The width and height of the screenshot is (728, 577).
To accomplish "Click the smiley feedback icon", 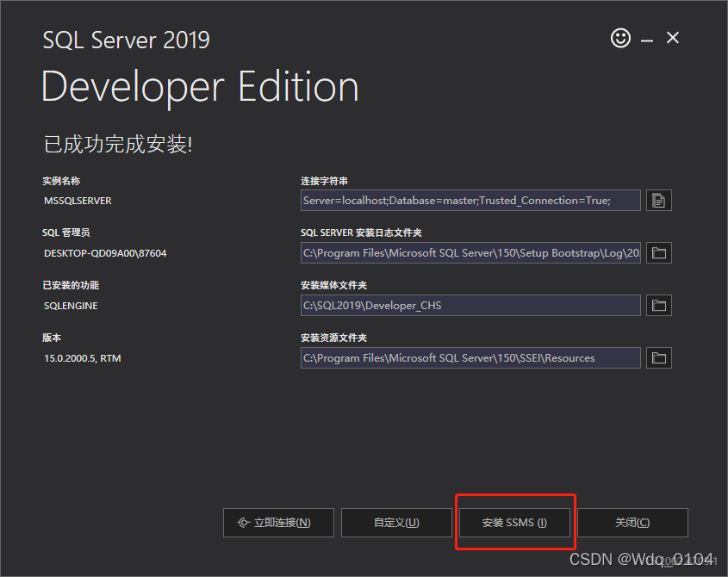I will pos(620,38).
